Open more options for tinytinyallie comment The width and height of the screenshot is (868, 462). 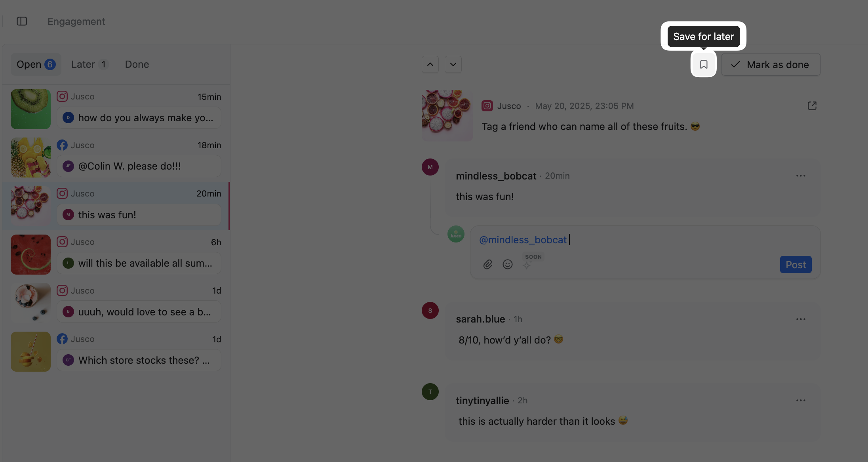(x=801, y=400)
